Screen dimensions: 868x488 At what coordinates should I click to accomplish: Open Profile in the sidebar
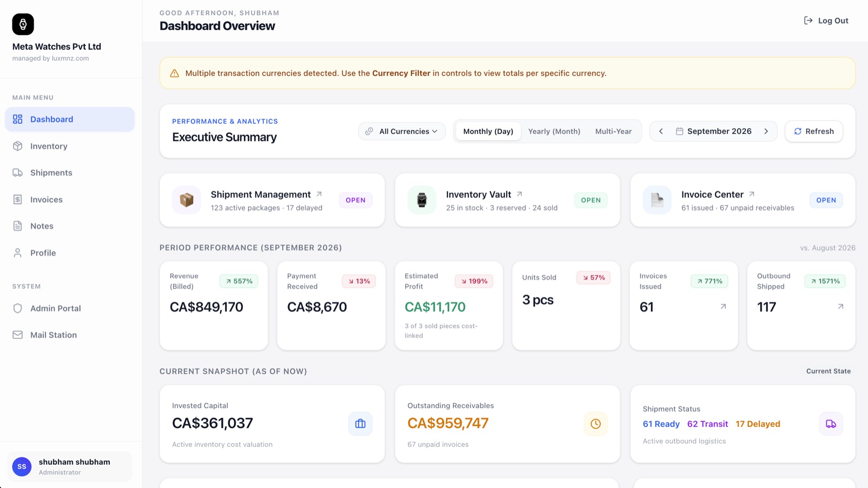(70, 253)
